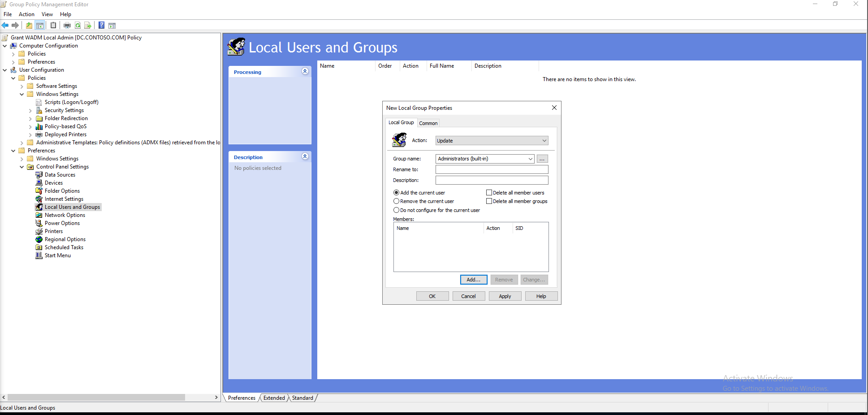Screen dimensions: 868x415
Task: Click the Add button under Members
Action: [x=473, y=279]
